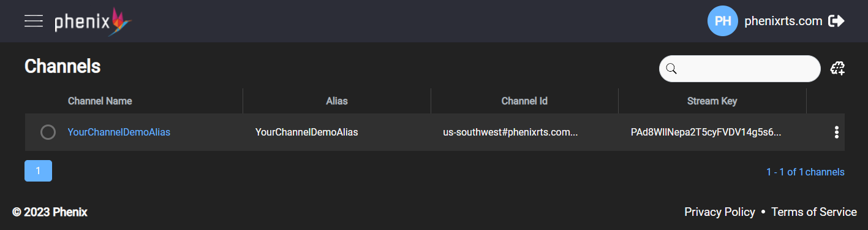Sort by the Channel Id column header
The height and width of the screenshot is (230, 868).
[524, 101]
